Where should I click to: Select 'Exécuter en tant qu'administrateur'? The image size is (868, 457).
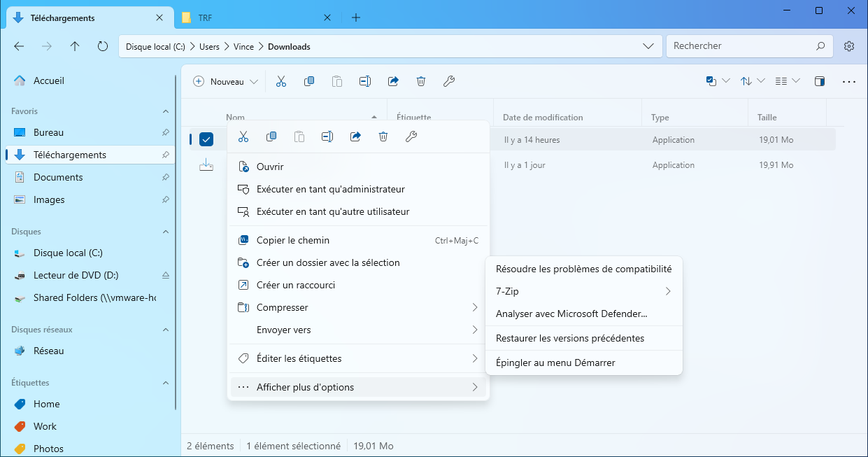point(330,189)
